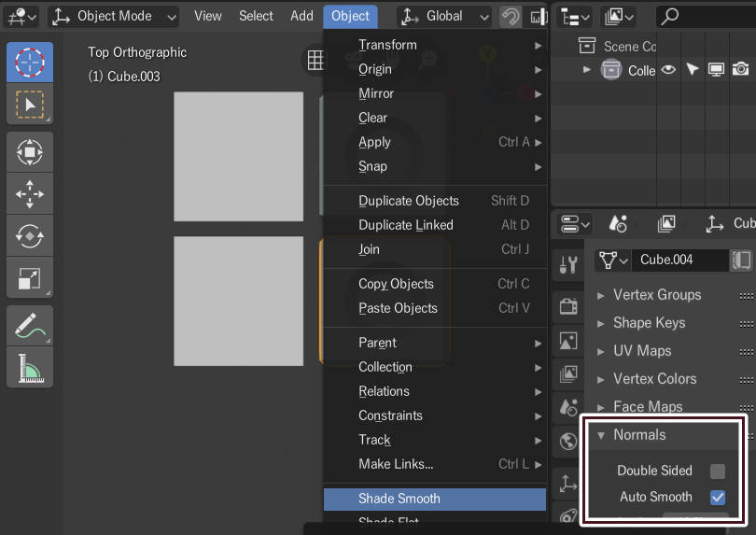Open View Layer properties tab

(x=568, y=373)
